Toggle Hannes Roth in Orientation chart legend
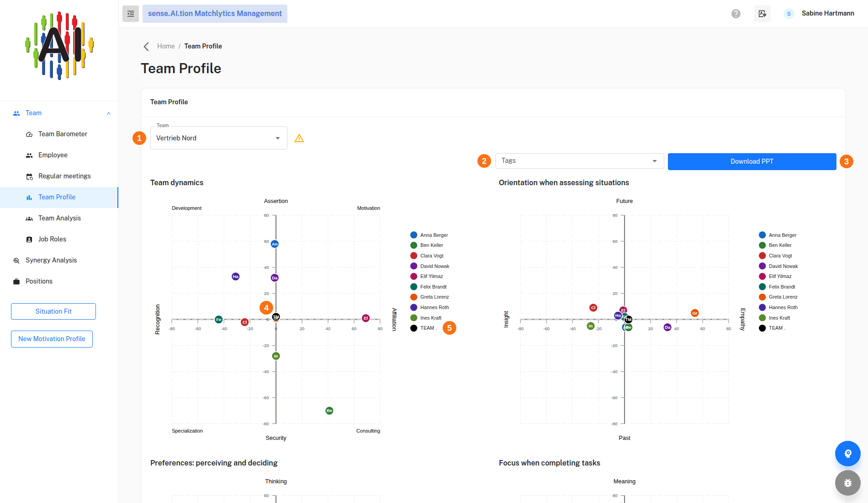This screenshot has height=503, width=868. [x=778, y=307]
